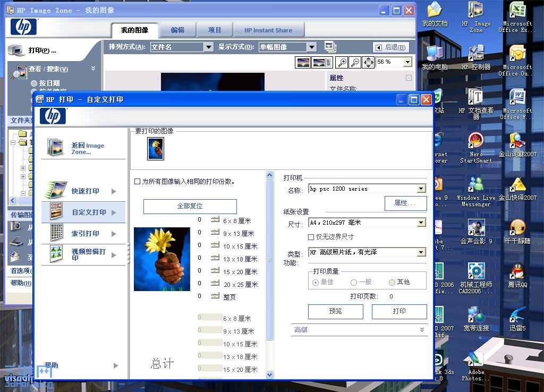Open Microsoft Office Excel desktop shortcut
This screenshot has width=544, height=392.
click(x=517, y=16)
